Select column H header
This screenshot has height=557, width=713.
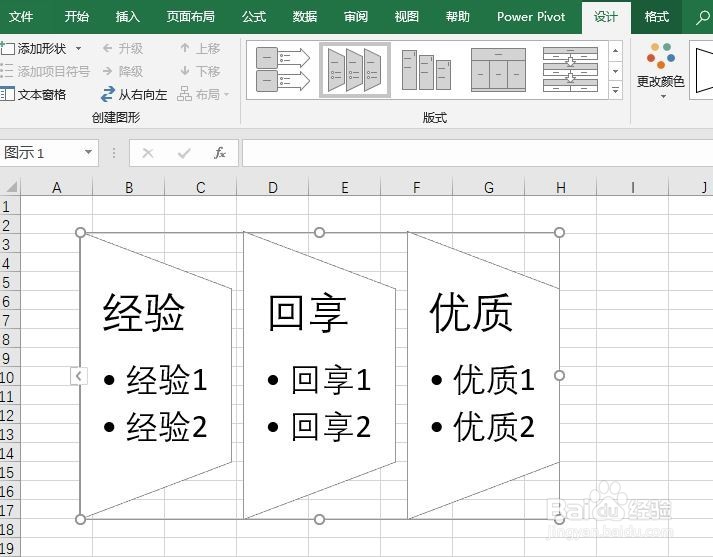click(561, 187)
